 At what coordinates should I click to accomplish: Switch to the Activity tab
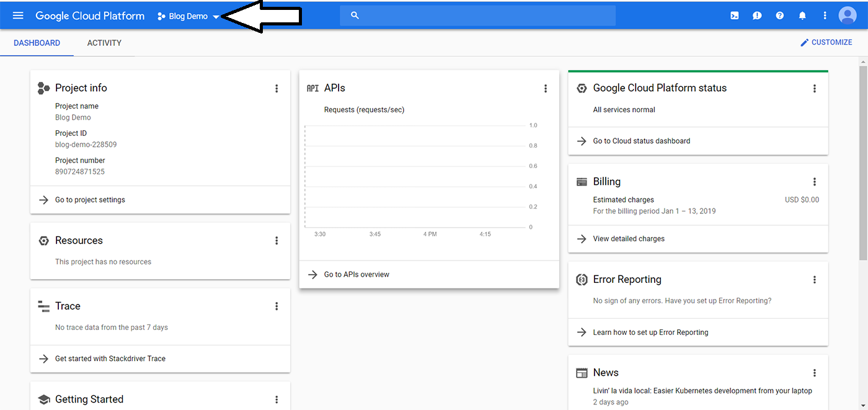[104, 43]
